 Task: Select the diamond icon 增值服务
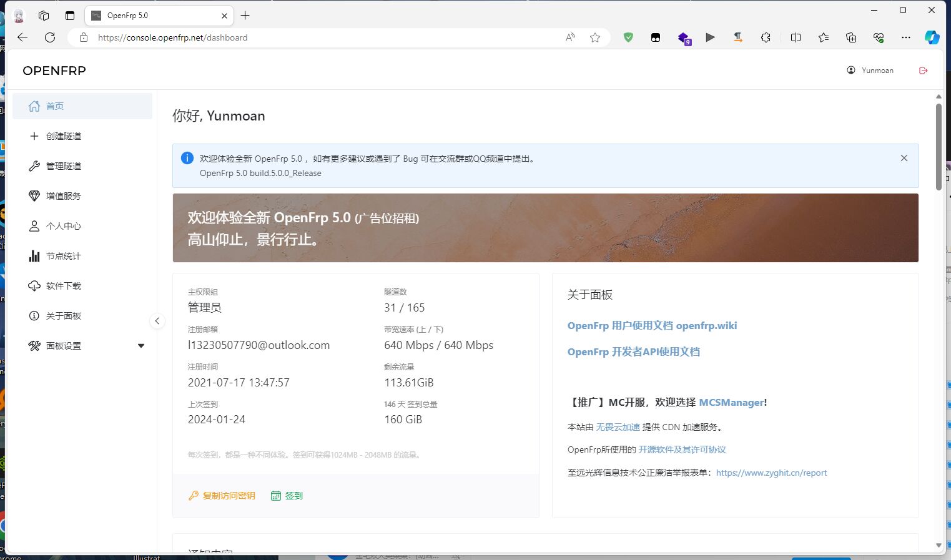tap(34, 196)
